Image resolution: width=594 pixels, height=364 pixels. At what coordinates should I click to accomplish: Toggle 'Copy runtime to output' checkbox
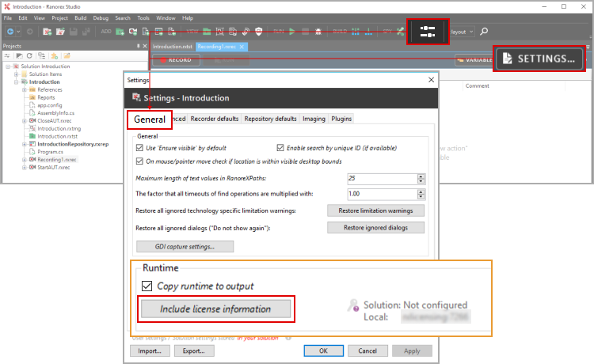pos(147,286)
